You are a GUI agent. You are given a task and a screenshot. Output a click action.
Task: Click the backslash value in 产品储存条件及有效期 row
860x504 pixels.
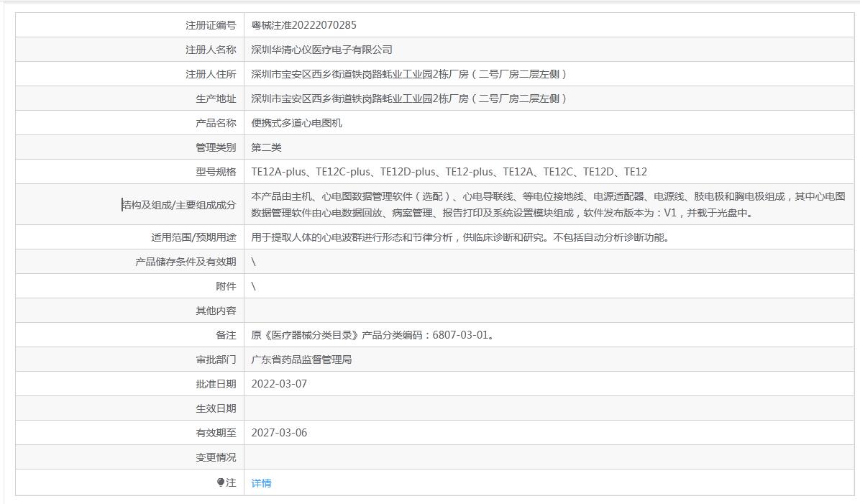253,262
